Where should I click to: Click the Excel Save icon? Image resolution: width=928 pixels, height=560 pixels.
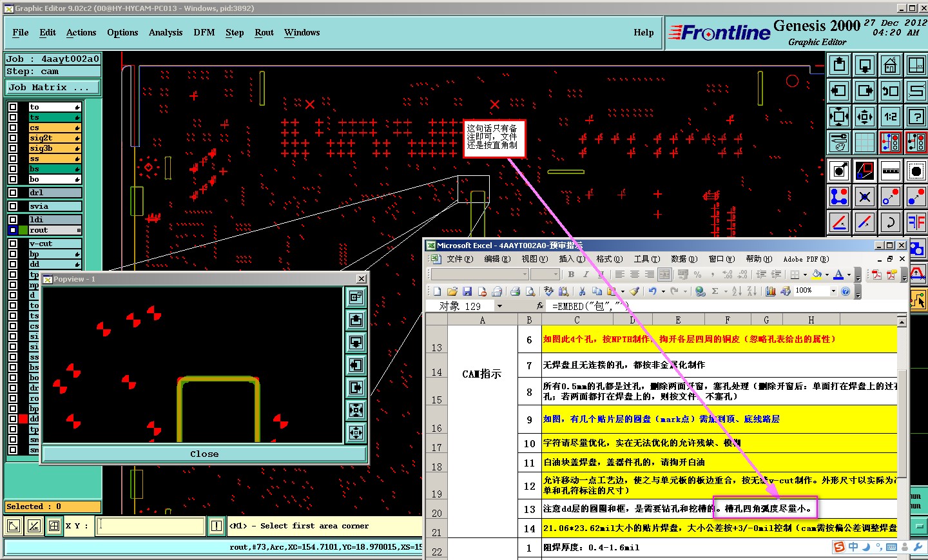point(467,291)
